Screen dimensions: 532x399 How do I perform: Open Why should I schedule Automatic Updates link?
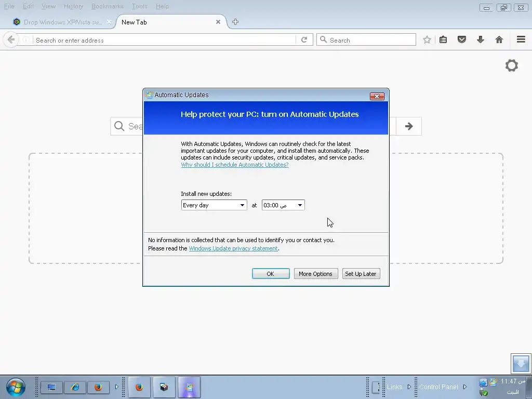point(234,165)
